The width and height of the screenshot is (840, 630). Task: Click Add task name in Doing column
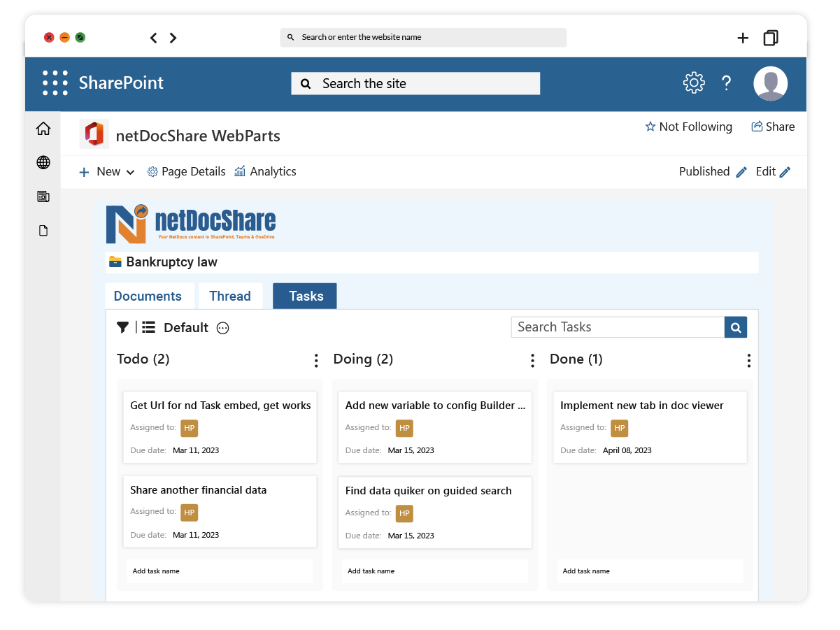coord(434,571)
